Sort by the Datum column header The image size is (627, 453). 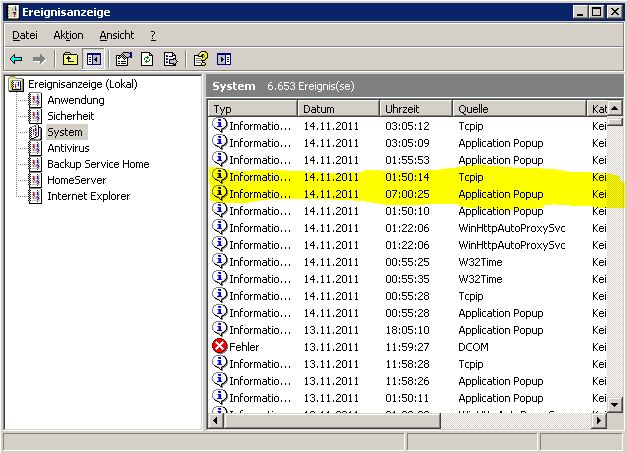click(338, 109)
